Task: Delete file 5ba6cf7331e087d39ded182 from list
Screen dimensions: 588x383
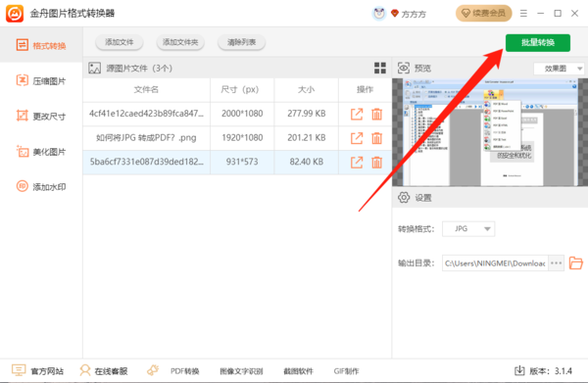Action: [x=377, y=163]
